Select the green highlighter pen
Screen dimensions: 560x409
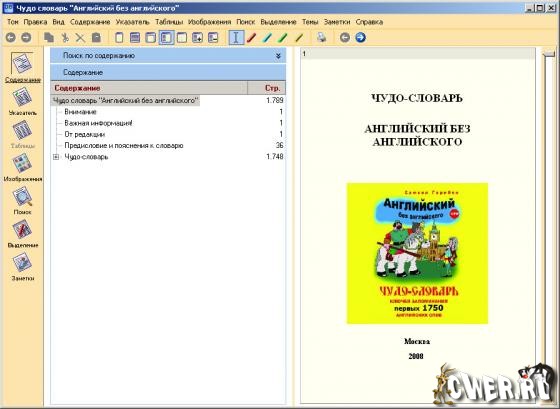coord(282,38)
